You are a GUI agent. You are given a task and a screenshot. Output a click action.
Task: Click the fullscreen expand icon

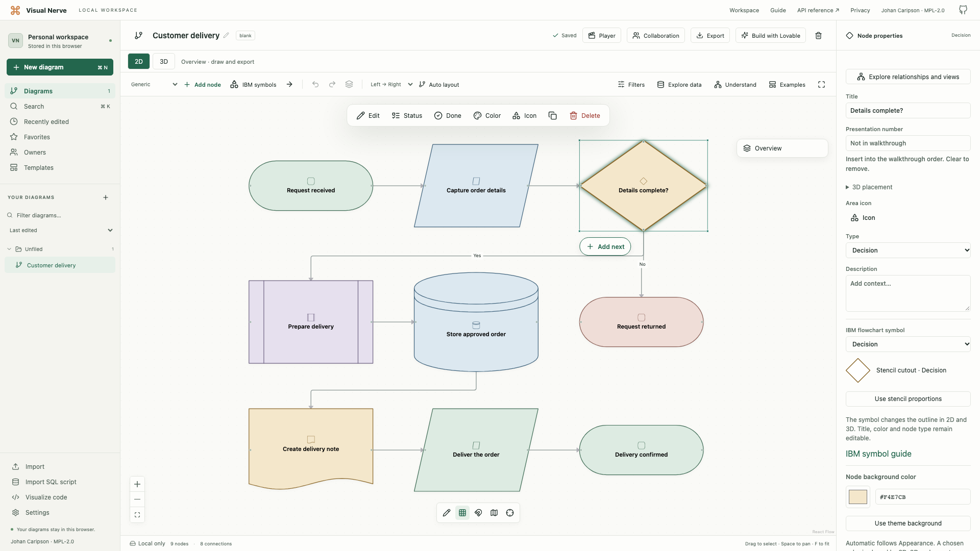click(x=821, y=85)
